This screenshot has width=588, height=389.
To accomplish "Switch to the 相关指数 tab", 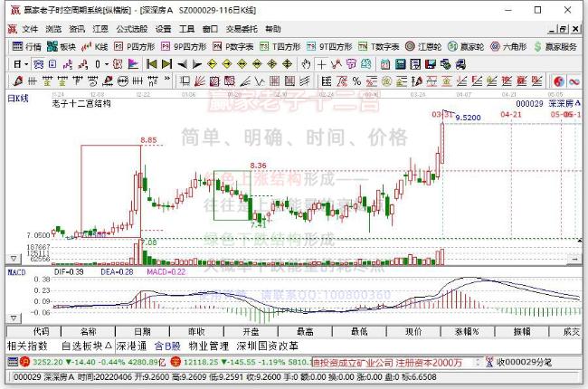I will tap(27, 346).
